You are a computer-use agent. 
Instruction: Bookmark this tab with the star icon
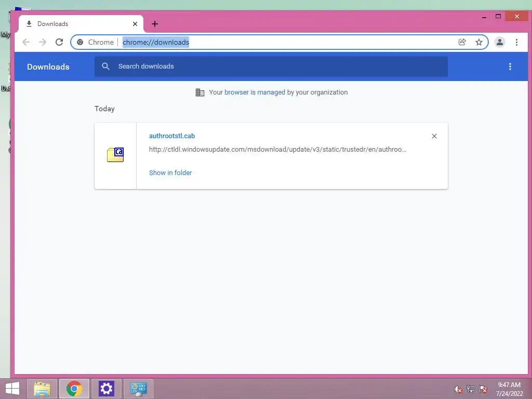click(478, 42)
